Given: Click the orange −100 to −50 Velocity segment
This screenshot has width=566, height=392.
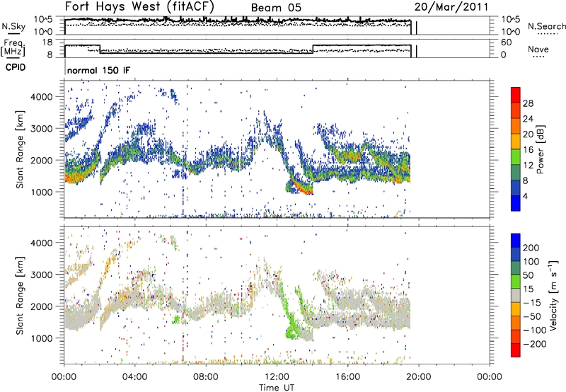Looking at the screenshot, I should coord(516,323).
